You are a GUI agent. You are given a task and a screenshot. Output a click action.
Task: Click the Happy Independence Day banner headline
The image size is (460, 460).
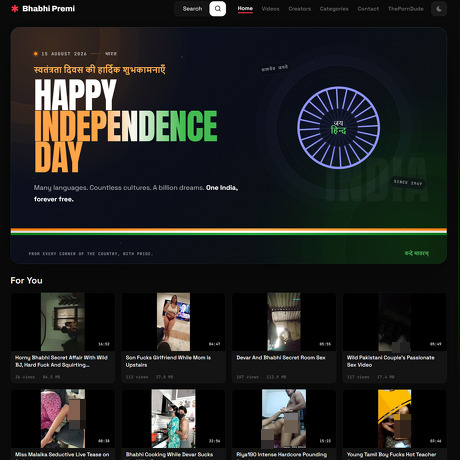coord(126,126)
